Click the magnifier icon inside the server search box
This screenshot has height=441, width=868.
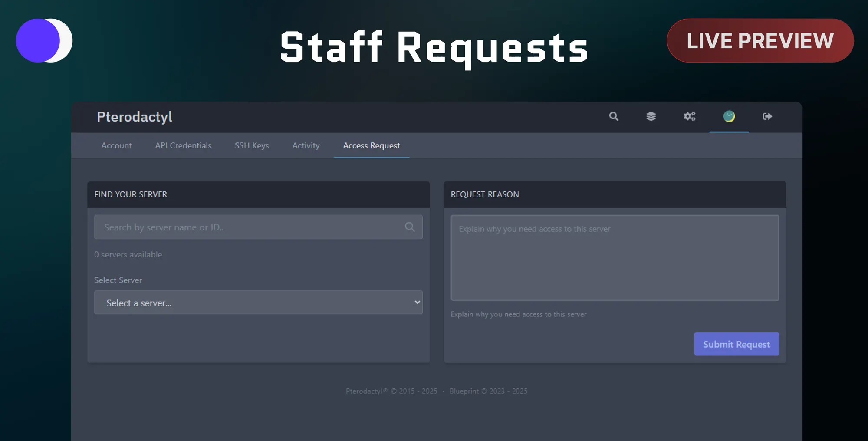[409, 227]
